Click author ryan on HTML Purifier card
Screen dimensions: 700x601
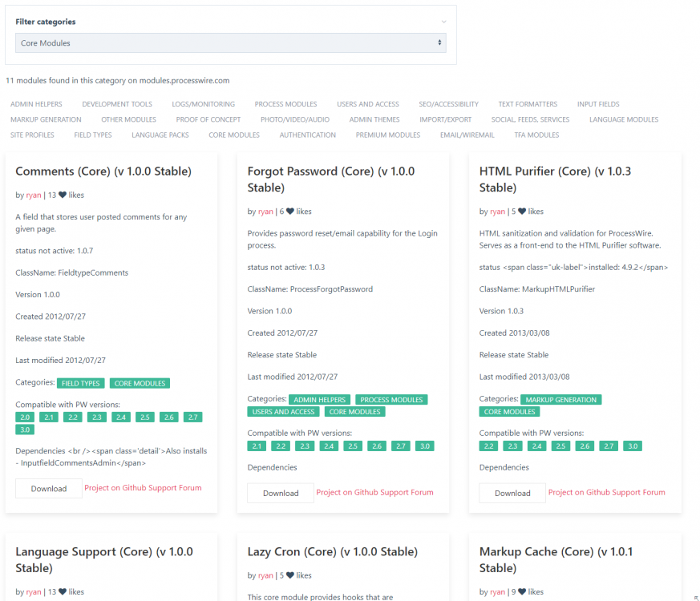coord(497,212)
